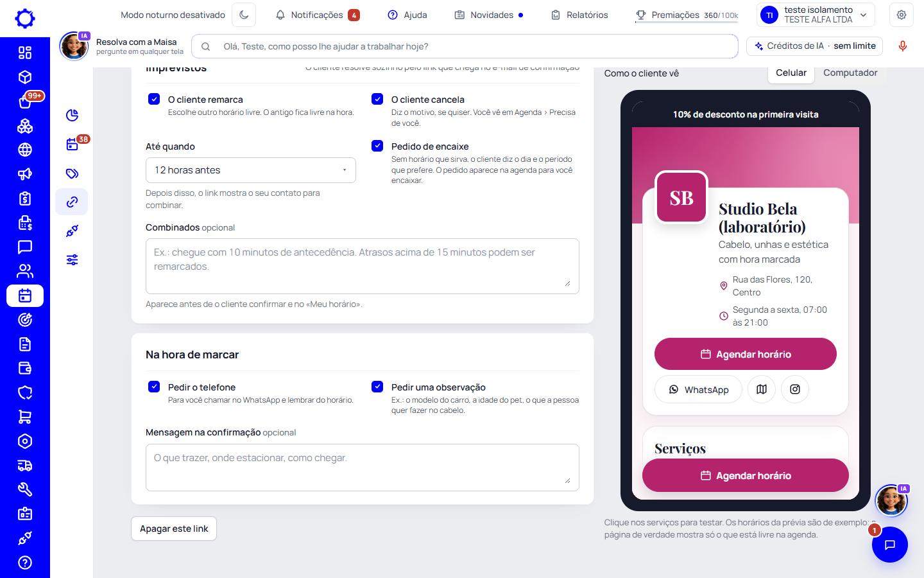924x578 pixels.
Task: Open the '12 horas antes' dropdown
Action: coord(251,170)
